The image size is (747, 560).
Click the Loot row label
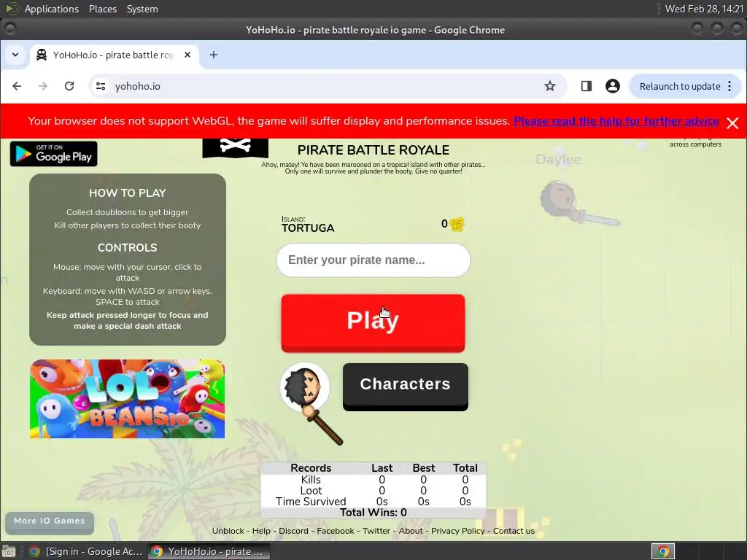click(x=311, y=491)
